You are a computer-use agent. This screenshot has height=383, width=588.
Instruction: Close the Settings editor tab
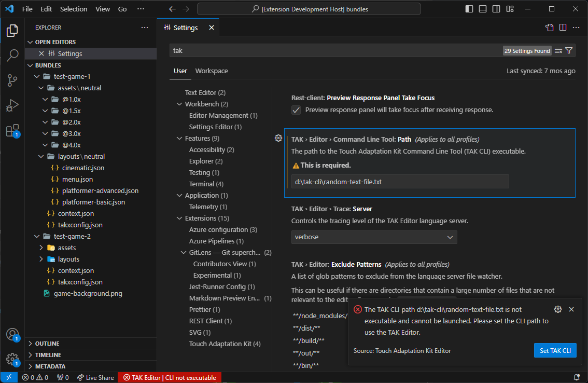click(x=212, y=28)
